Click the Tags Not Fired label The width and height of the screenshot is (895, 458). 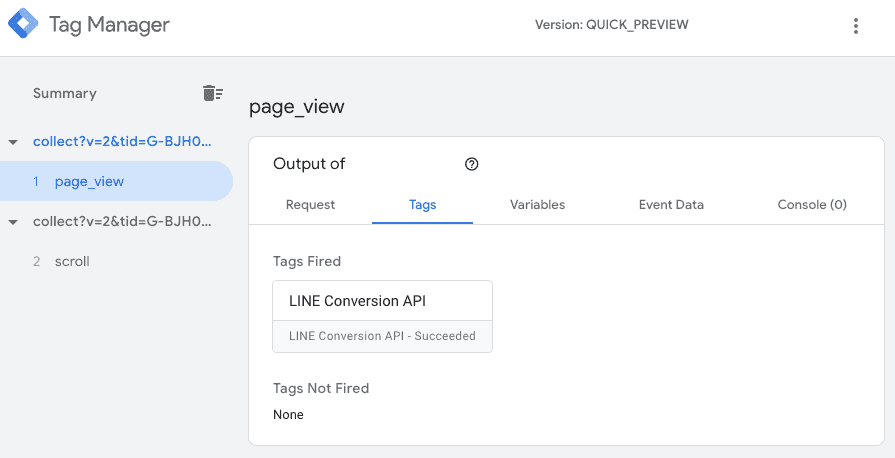321,388
